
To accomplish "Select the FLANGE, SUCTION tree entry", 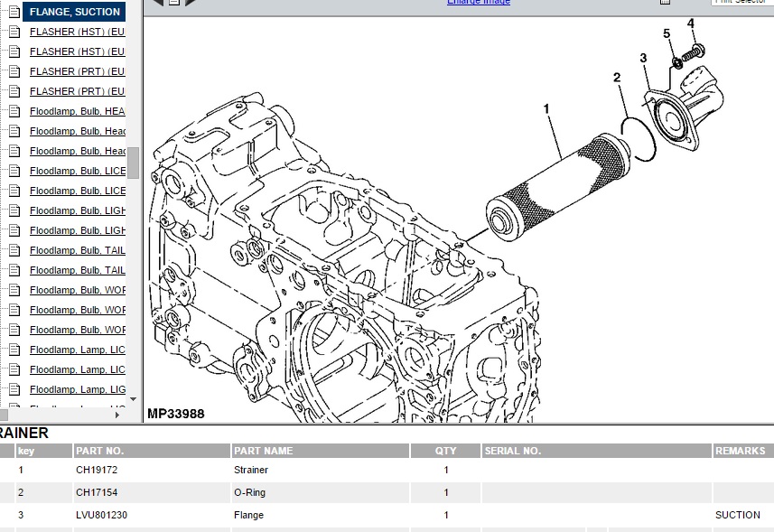I will click(x=75, y=12).
